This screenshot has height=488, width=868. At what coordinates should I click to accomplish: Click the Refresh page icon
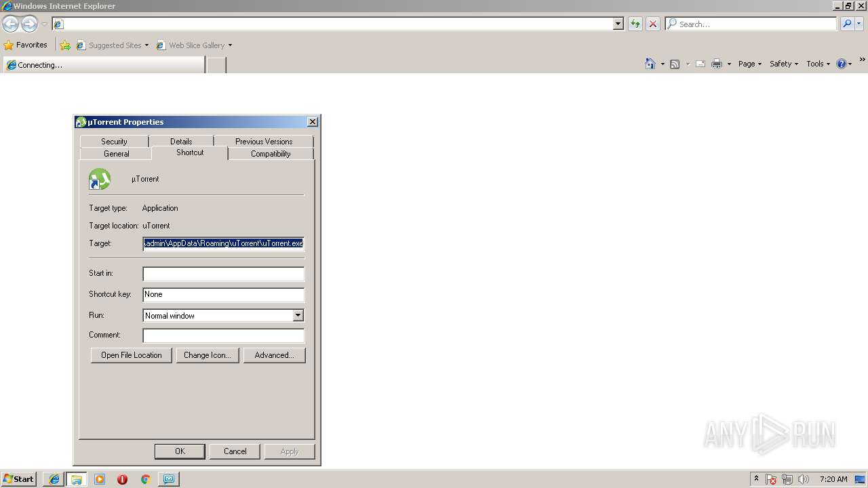tap(635, 24)
